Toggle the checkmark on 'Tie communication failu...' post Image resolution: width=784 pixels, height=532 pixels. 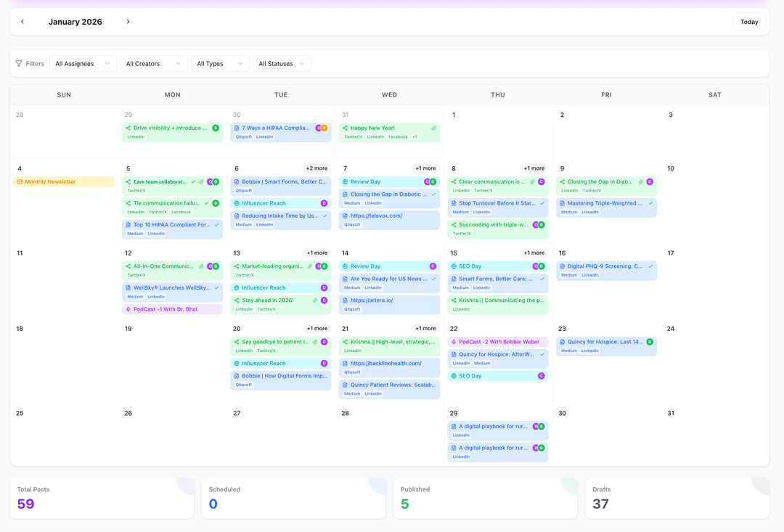pyautogui.click(x=206, y=203)
